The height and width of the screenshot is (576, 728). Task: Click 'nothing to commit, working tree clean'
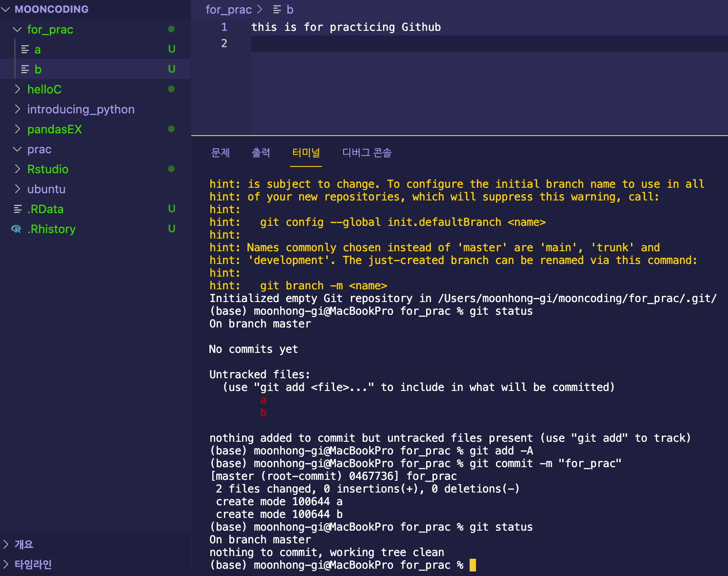pos(327,552)
